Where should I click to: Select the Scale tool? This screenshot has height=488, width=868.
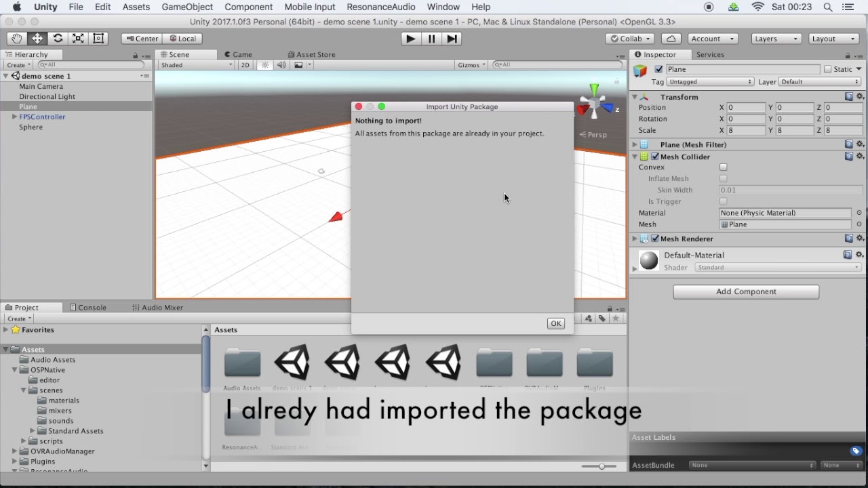(78, 39)
